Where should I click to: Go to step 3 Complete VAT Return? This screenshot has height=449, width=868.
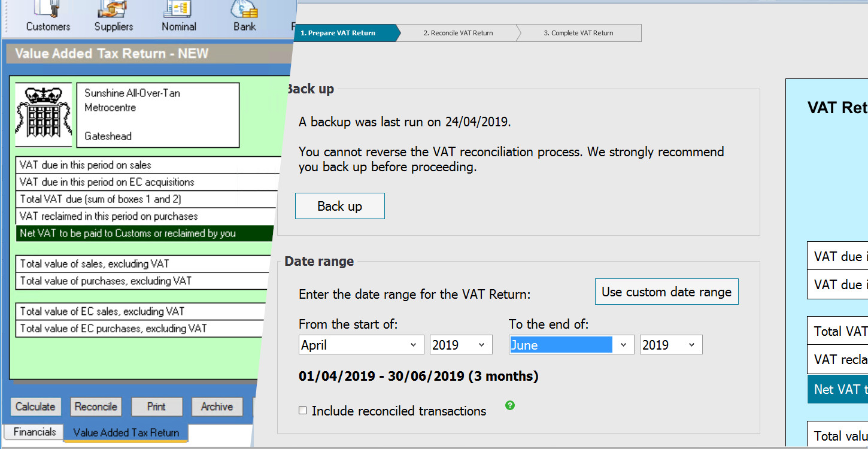[x=578, y=33]
